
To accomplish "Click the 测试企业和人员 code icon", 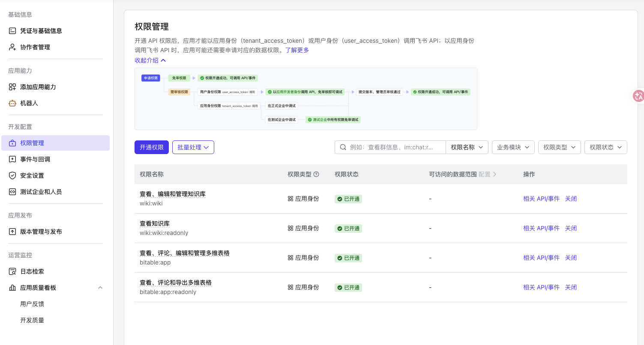I will tap(12, 192).
